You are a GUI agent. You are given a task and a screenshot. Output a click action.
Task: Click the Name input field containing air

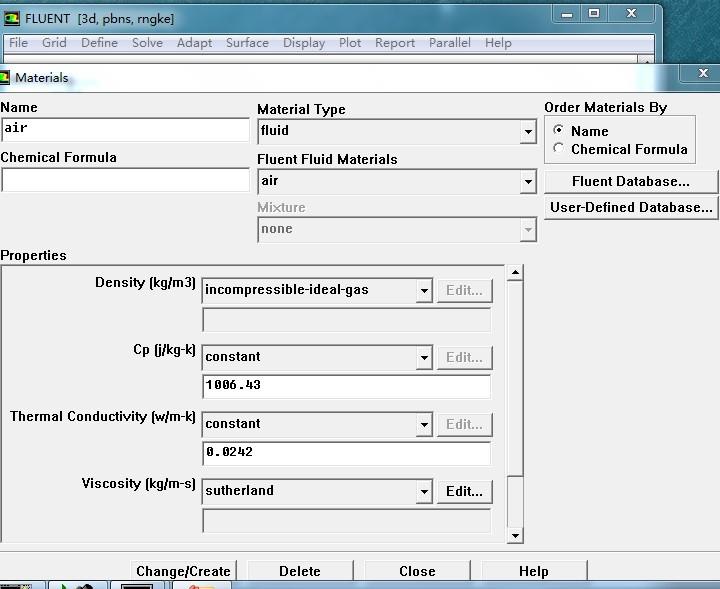click(125, 129)
